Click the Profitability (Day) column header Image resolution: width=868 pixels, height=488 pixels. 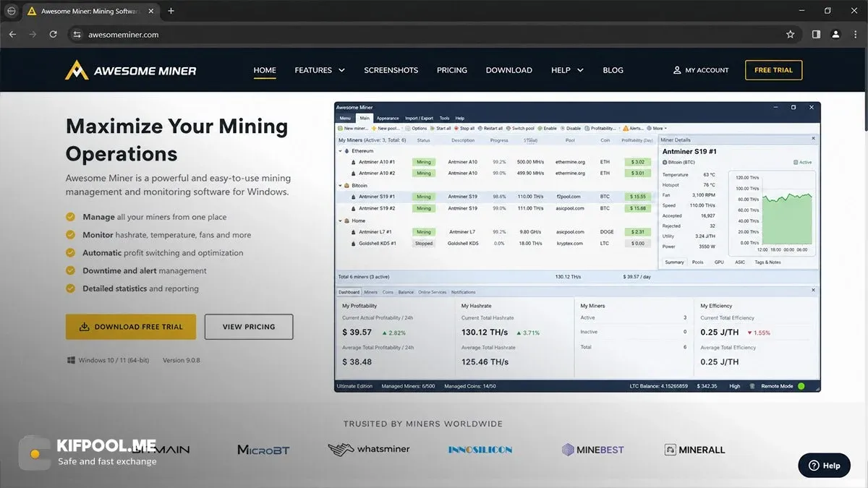point(637,140)
